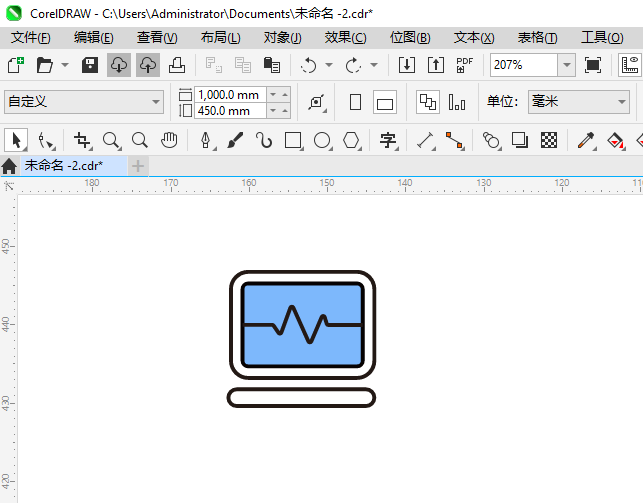Image resolution: width=643 pixels, height=503 pixels.
Task: Select the Connector tool
Action: point(455,141)
